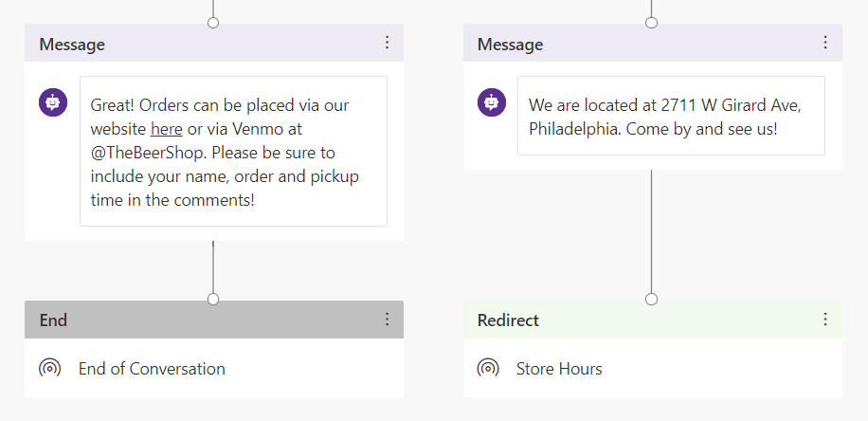This screenshot has height=421, width=868.
Task: Open the orders Message node's three-dot menu
Action: (x=387, y=43)
